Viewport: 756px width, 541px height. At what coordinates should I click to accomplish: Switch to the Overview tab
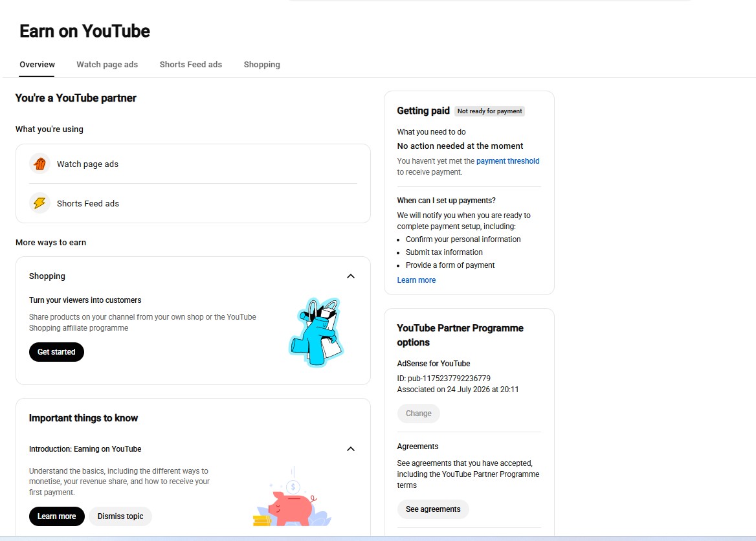tap(37, 65)
